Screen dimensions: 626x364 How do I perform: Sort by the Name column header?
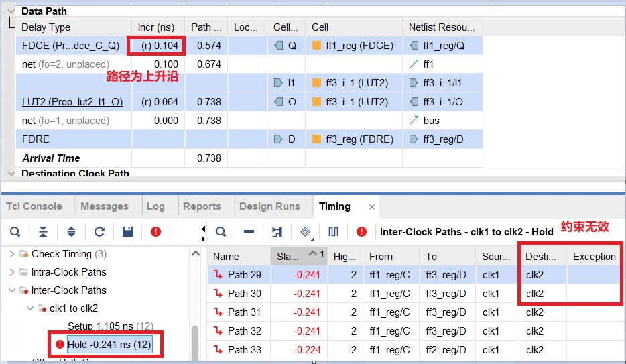[x=239, y=256]
